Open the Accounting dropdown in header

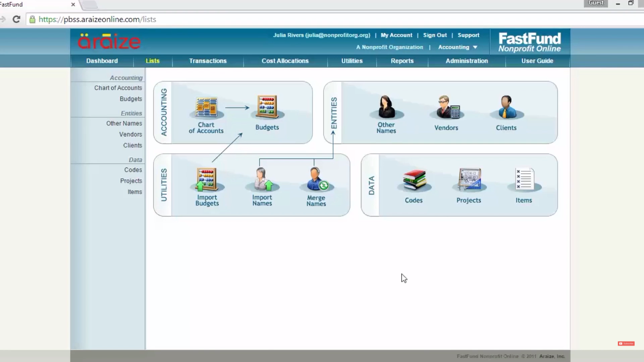coord(458,47)
